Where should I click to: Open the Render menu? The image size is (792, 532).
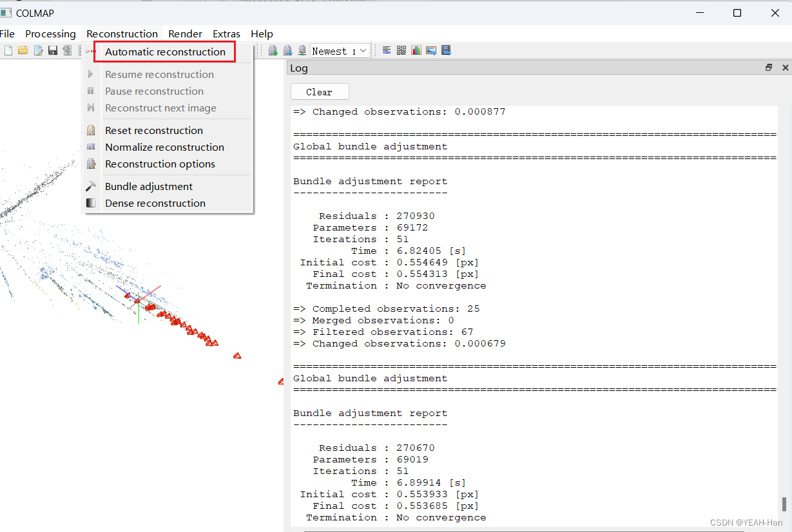(186, 34)
